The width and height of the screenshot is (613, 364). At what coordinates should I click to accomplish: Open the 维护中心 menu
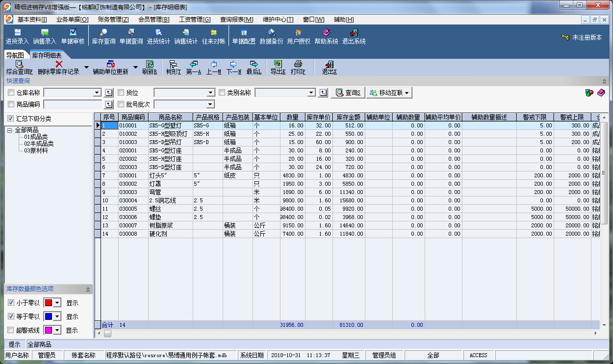(278, 20)
